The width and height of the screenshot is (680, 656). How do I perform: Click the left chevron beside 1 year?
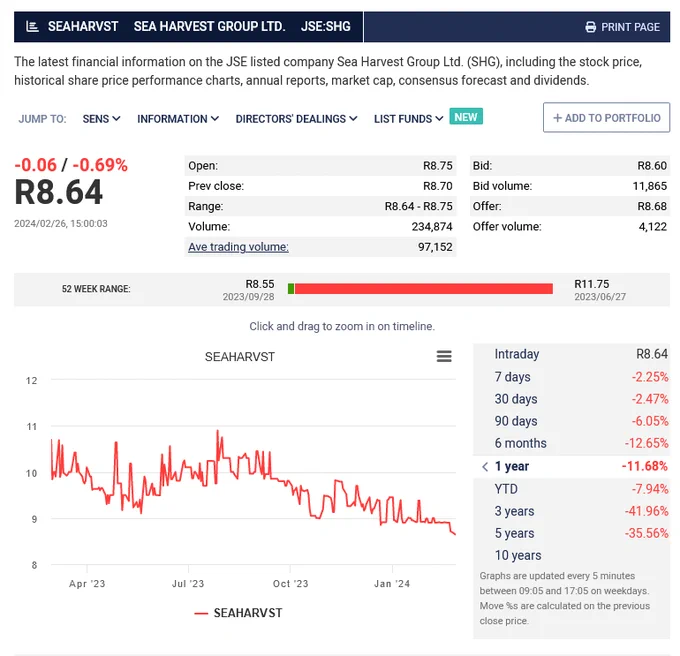click(x=485, y=467)
